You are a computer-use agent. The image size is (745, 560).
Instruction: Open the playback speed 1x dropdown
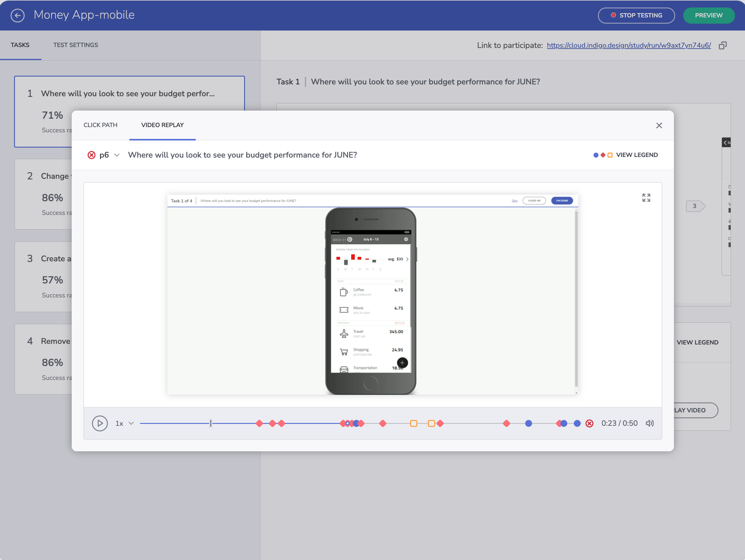pyautogui.click(x=124, y=423)
